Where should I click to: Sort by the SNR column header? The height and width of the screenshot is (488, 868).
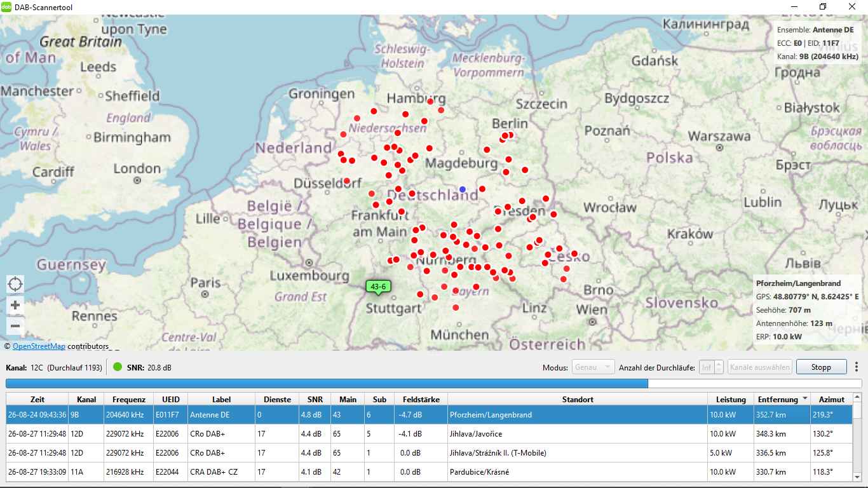(x=315, y=399)
